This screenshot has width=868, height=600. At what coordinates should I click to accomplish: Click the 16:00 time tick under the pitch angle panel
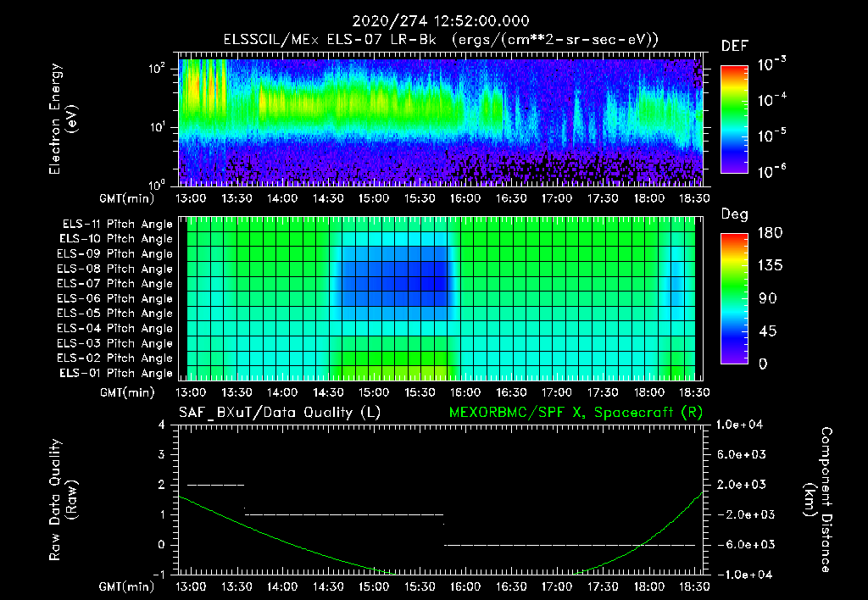465,392
